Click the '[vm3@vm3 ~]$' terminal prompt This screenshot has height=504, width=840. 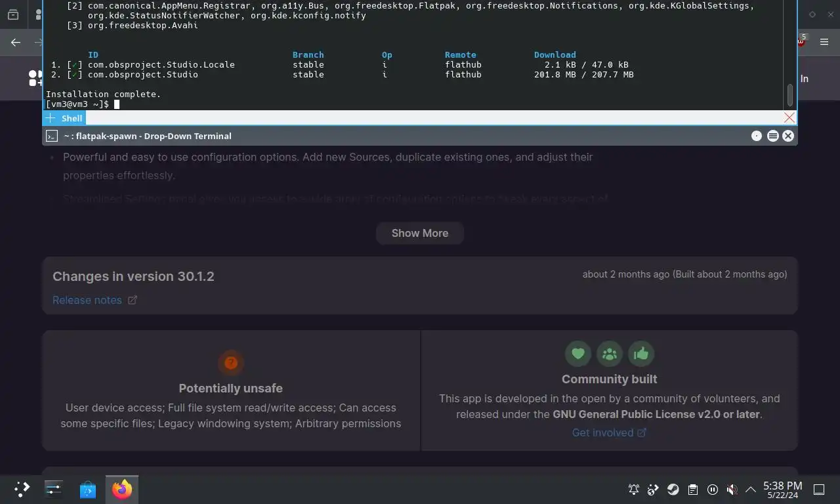(77, 104)
